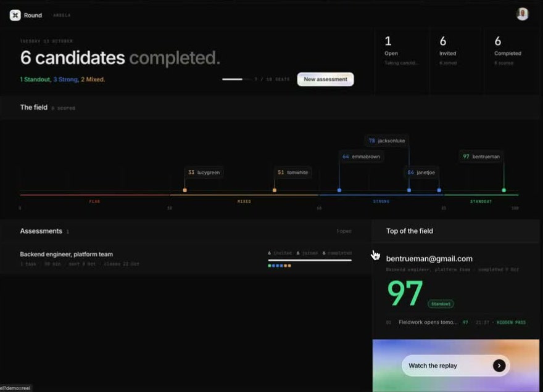Click the "Assessments" section heading

click(41, 231)
